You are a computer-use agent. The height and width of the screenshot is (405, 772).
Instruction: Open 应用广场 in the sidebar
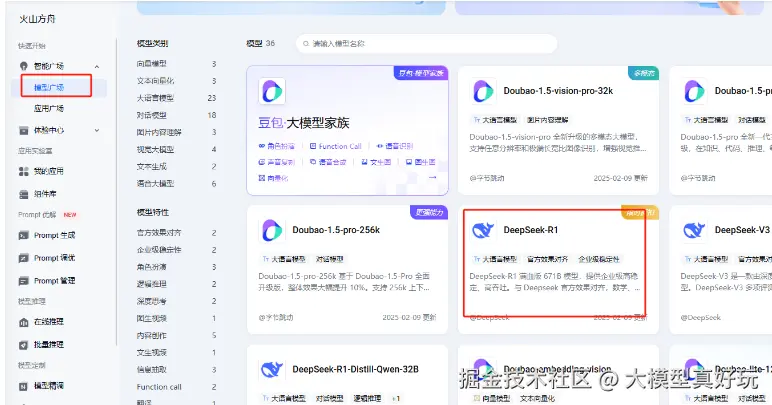click(49, 108)
